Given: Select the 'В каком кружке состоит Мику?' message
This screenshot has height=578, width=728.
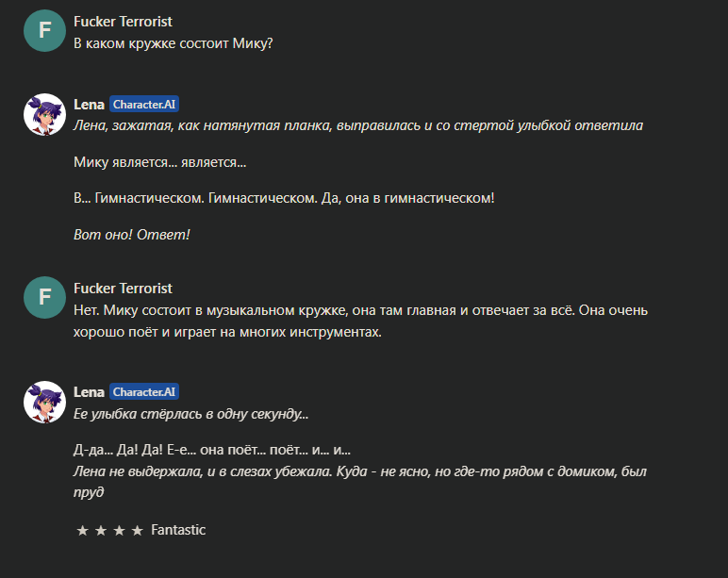Looking at the screenshot, I should pyautogui.click(x=174, y=43).
